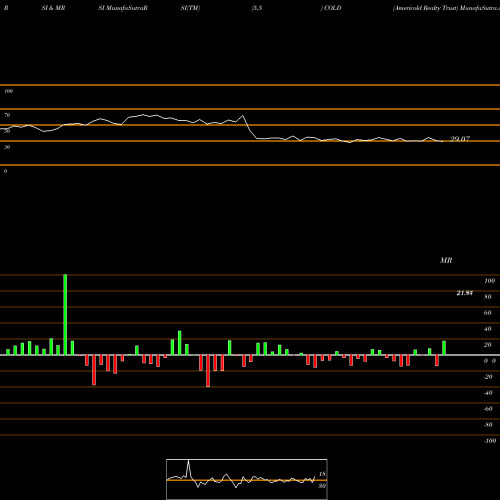Click the -100 label on MR axis

tap(490, 441)
